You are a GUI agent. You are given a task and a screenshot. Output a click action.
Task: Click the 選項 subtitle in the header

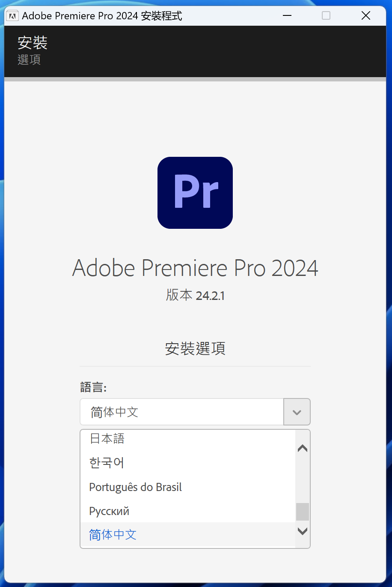click(x=29, y=60)
